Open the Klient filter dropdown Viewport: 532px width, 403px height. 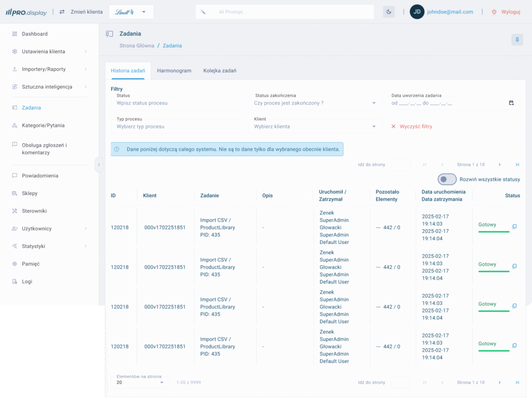(x=374, y=126)
